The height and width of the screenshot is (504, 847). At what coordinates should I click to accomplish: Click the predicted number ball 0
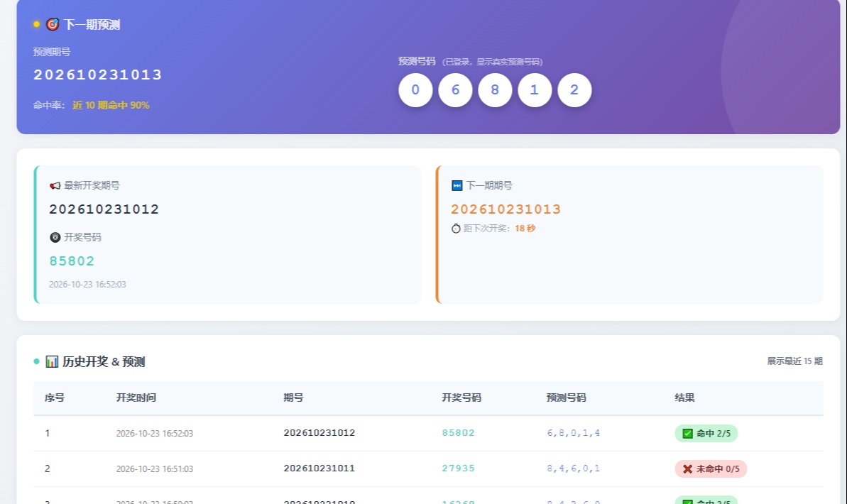pyautogui.click(x=415, y=89)
